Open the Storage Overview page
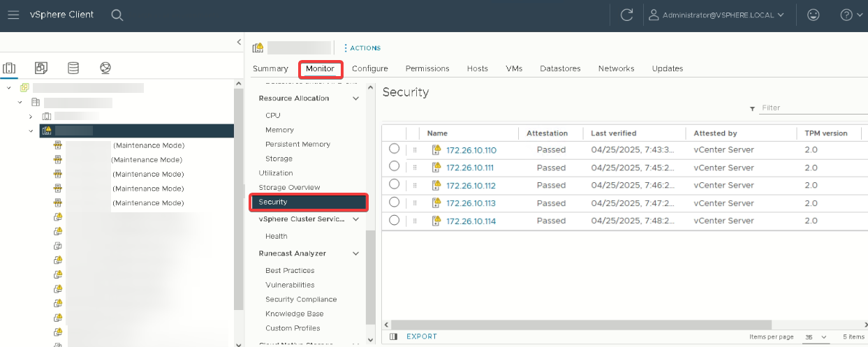Screen dimensions: 868x347 click(289, 187)
